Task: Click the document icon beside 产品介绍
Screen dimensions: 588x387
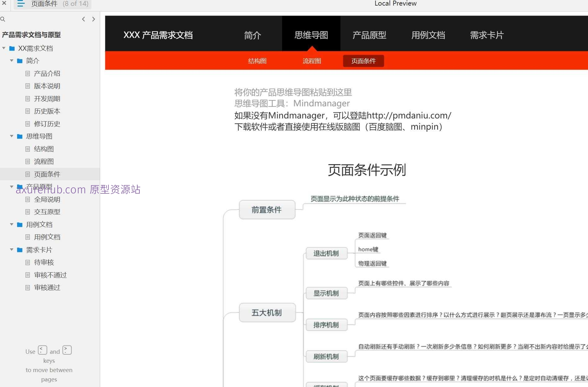Action: coord(28,73)
